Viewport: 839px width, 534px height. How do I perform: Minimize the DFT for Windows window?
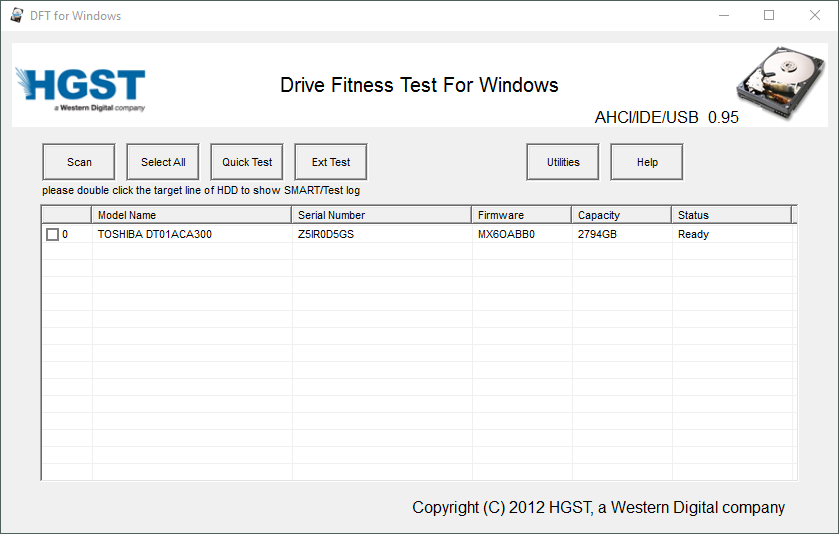pyautogui.click(x=724, y=15)
